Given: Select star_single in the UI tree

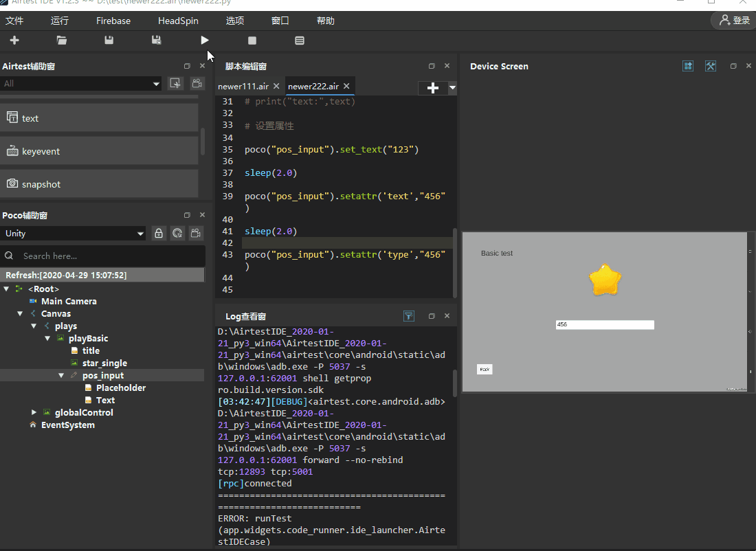Looking at the screenshot, I should click(x=104, y=363).
